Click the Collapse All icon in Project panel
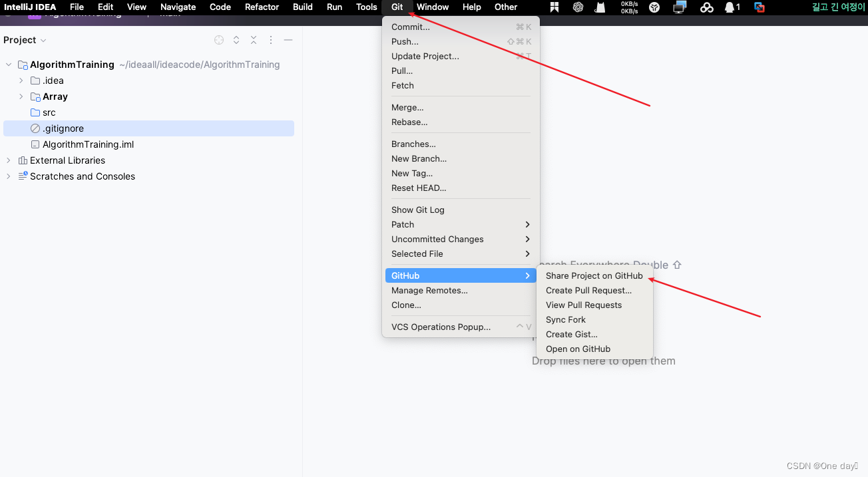The width and height of the screenshot is (868, 477). pyautogui.click(x=254, y=40)
